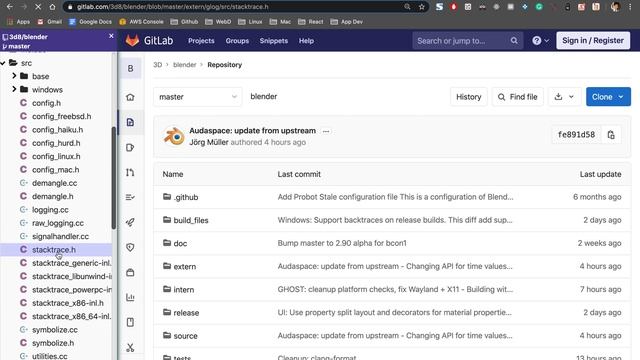Open the Repository file icon in sidebar
640x360 pixels.
130,122
